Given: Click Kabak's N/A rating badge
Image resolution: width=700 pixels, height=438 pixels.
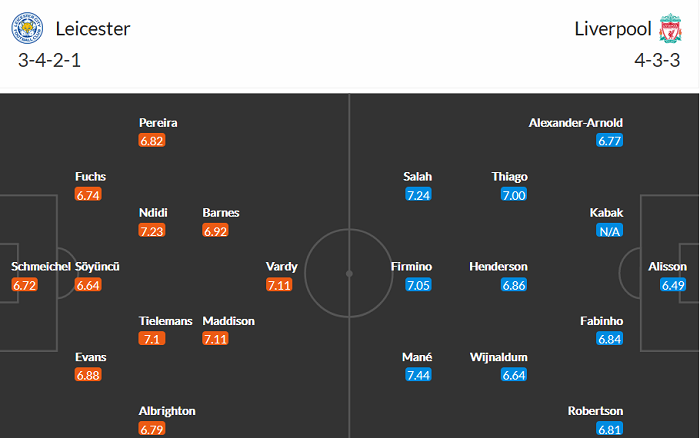Looking at the screenshot, I should 609,231.
